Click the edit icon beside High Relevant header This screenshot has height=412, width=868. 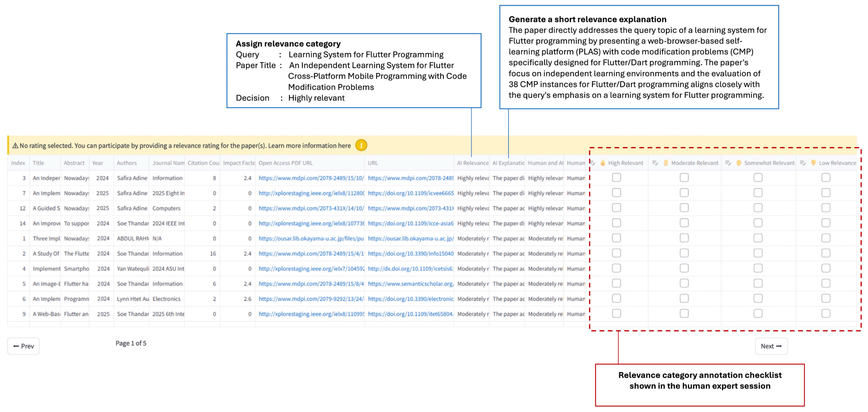tap(593, 163)
